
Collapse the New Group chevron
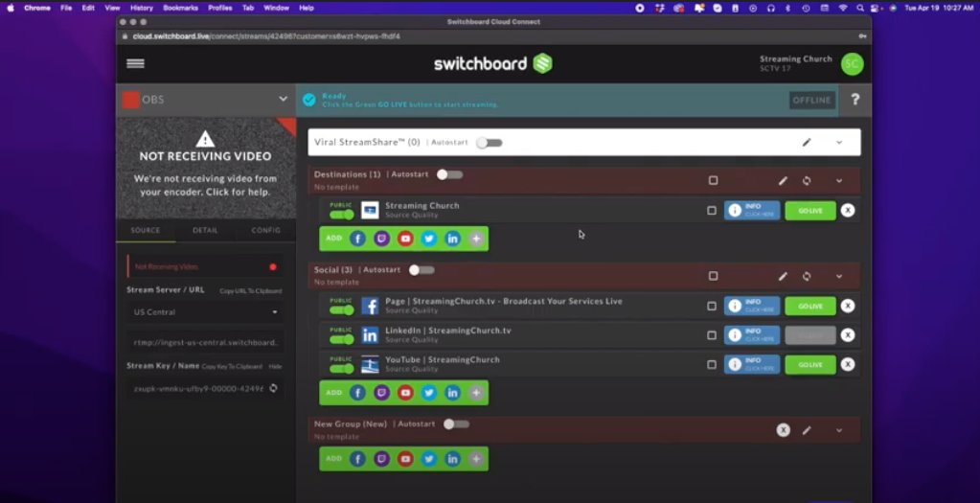839,430
